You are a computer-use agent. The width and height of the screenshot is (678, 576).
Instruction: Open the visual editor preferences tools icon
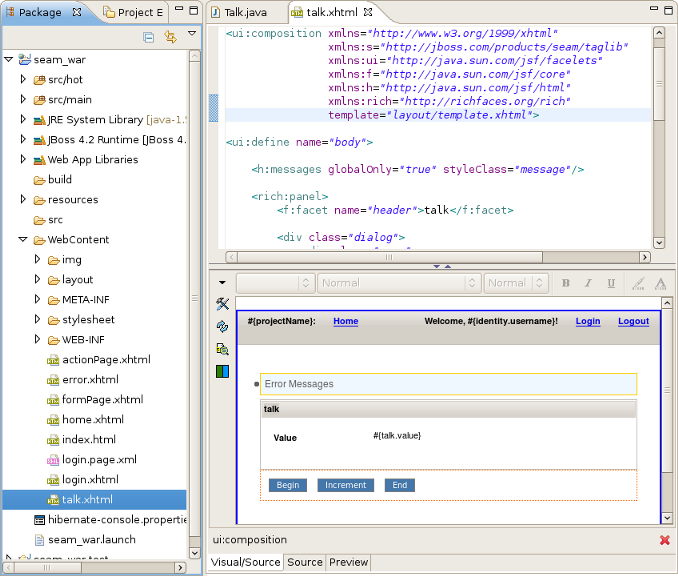click(223, 304)
